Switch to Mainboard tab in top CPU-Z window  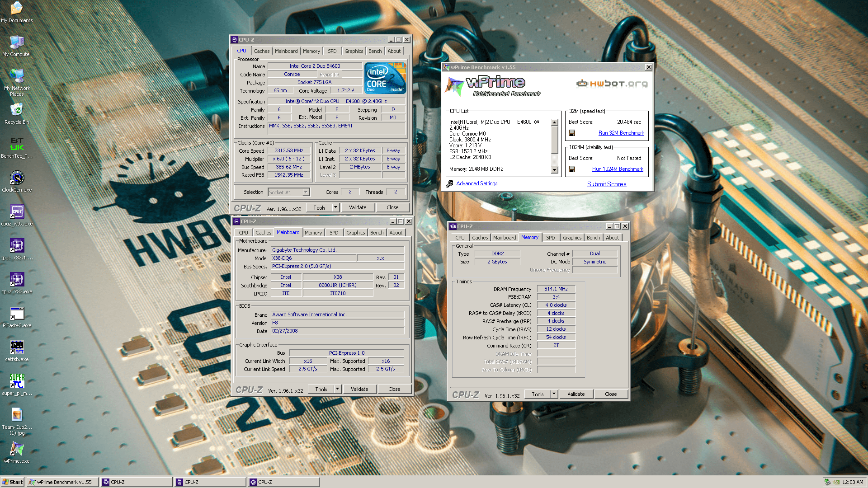(286, 51)
